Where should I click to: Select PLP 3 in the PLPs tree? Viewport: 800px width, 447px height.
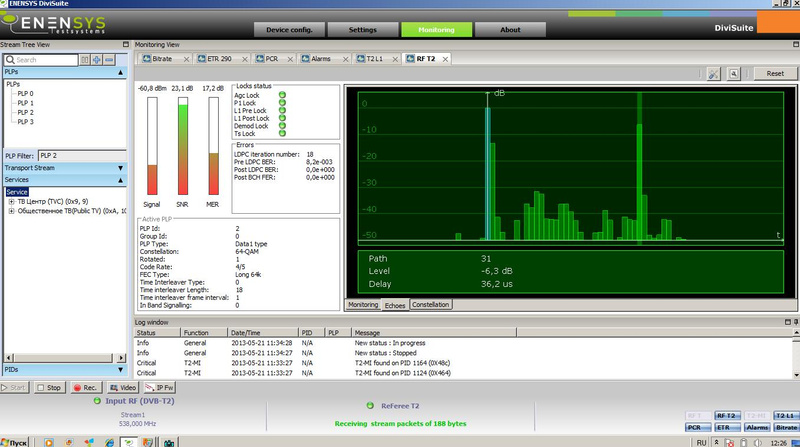click(26, 122)
